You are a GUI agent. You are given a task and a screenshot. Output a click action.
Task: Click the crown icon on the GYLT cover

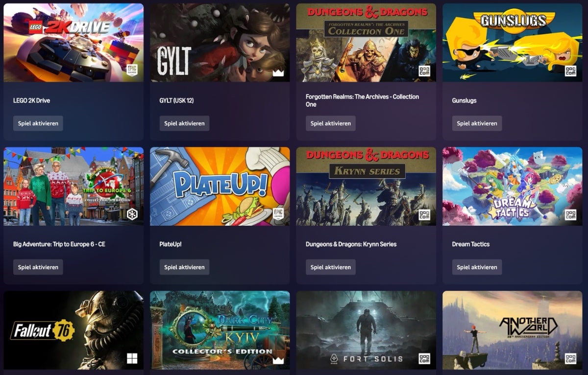tap(278, 72)
